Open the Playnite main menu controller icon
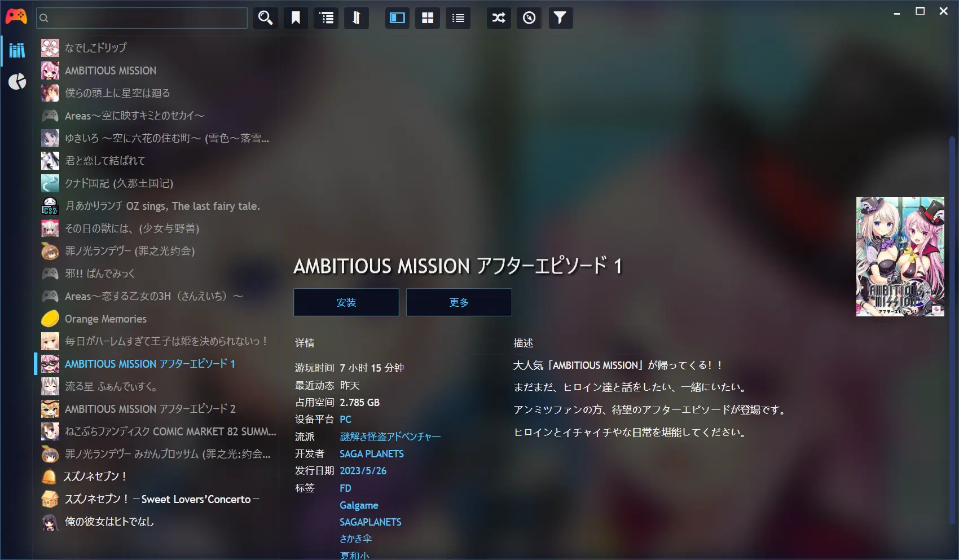This screenshot has height=560, width=959. [16, 17]
